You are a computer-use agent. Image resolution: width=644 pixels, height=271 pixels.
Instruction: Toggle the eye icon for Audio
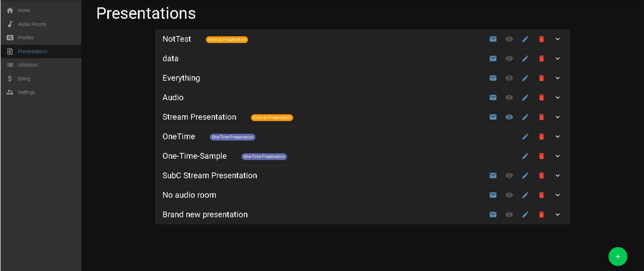coord(509,97)
